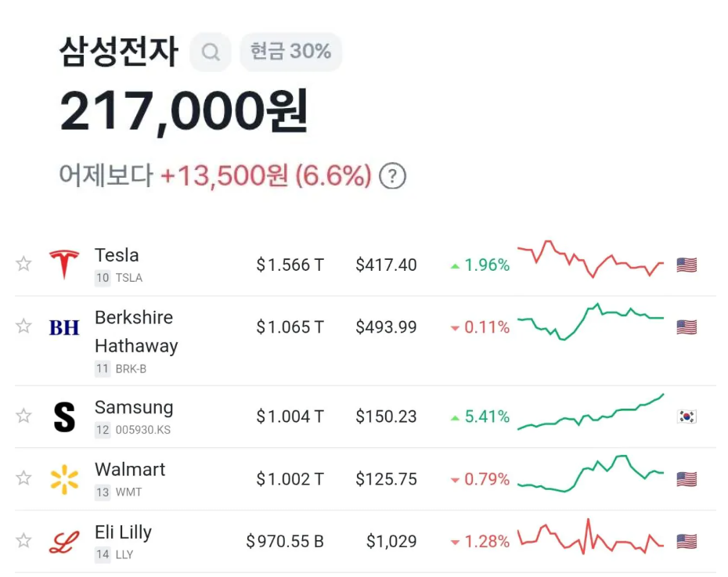Image resolution: width=728 pixels, height=577 pixels.
Task: Select the Samsung logo icon
Action: [64, 417]
